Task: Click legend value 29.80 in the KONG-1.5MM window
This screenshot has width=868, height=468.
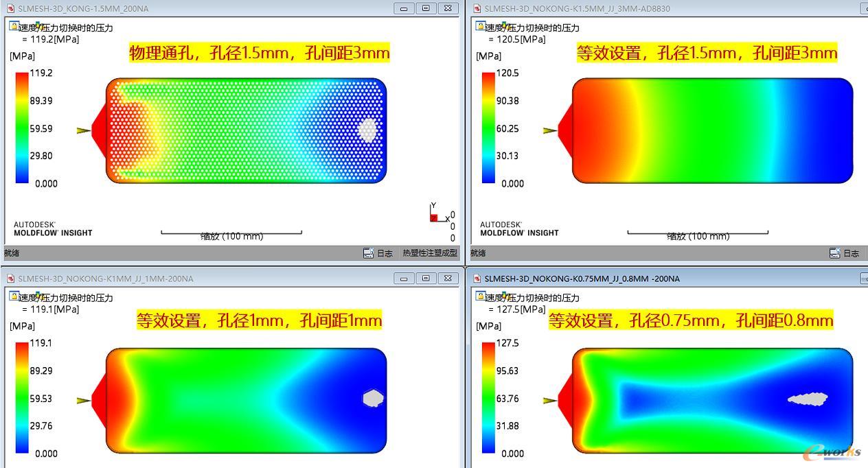Action: pyautogui.click(x=41, y=156)
